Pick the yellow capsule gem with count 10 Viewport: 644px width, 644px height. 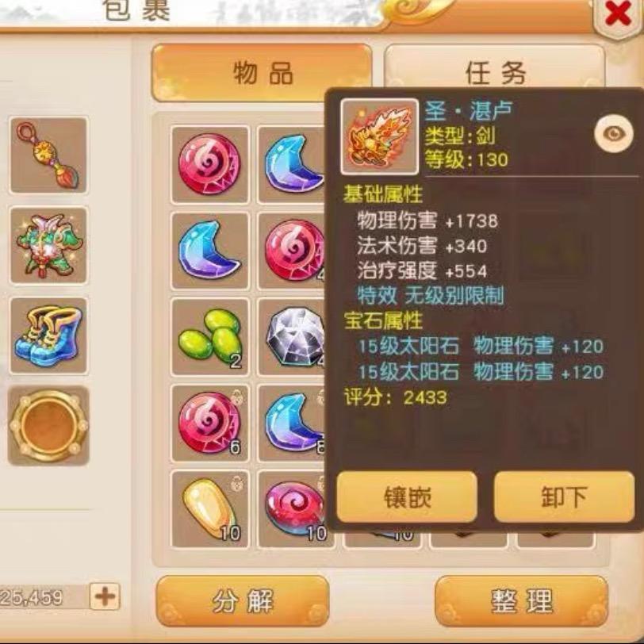(x=210, y=509)
